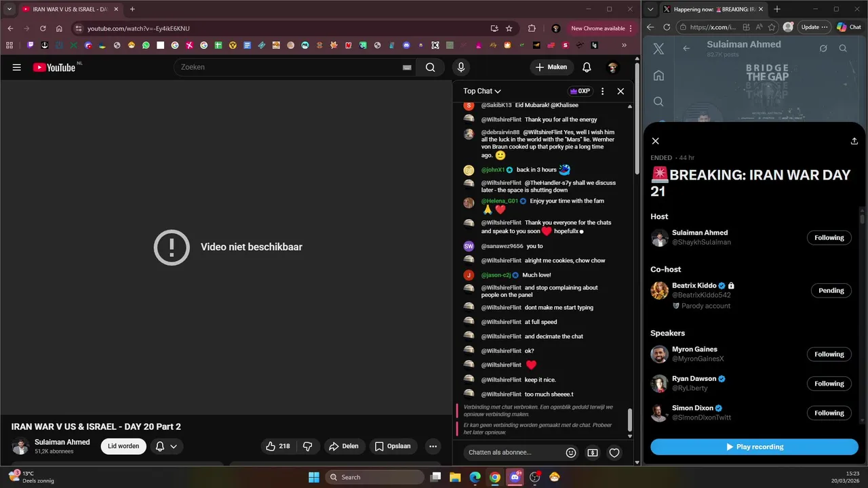Click the 0XP crown badge in chat
868x488 pixels.
point(580,91)
